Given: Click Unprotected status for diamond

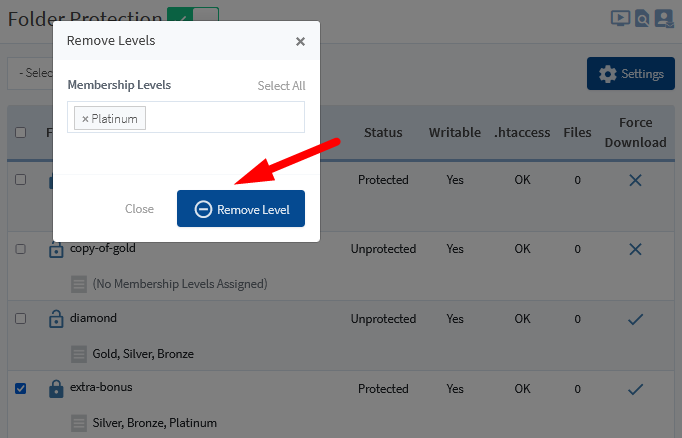Looking at the screenshot, I should pyautogui.click(x=383, y=319).
